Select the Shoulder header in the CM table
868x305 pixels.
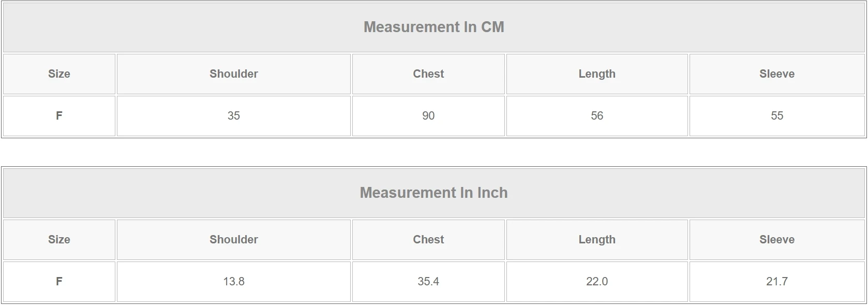[233, 74]
